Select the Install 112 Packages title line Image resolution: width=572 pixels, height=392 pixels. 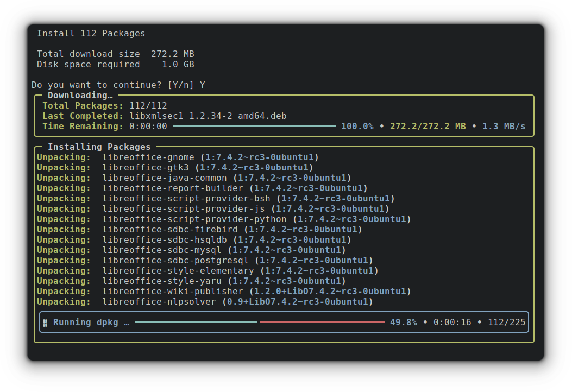pyautogui.click(x=91, y=33)
